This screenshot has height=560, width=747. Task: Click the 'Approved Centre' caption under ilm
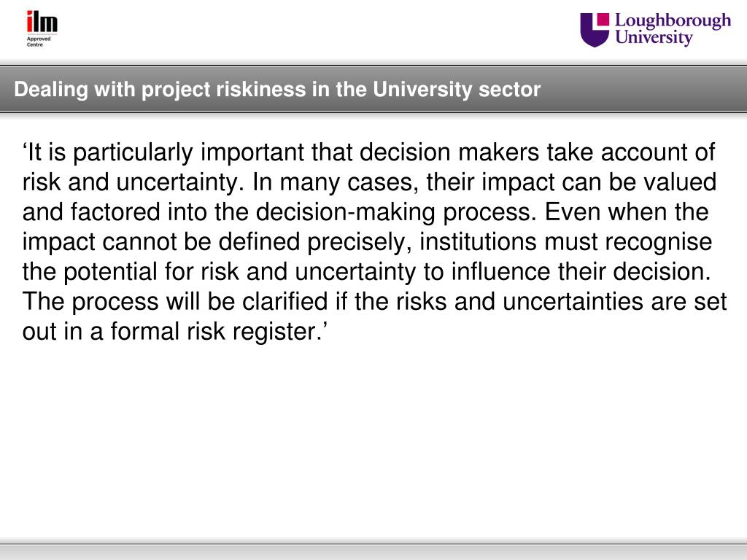(x=39, y=42)
